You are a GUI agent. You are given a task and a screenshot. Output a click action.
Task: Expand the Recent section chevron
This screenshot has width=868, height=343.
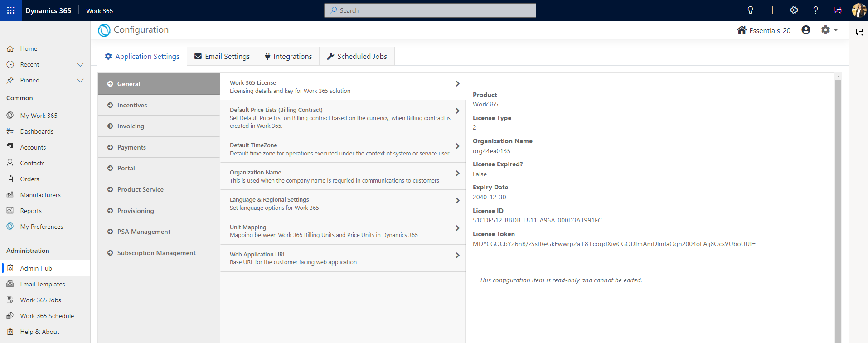click(80, 64)
